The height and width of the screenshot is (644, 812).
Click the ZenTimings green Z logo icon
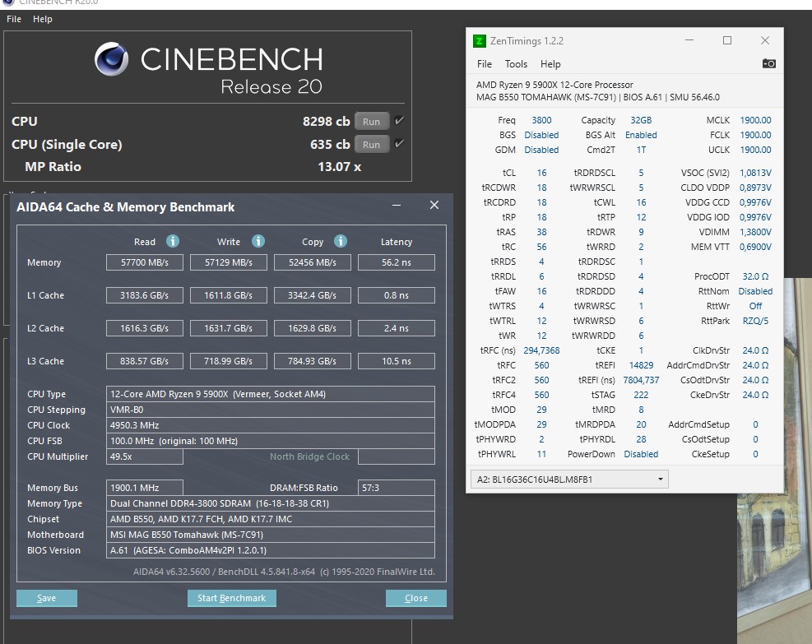pyautogui.click(x=480, y=41)
